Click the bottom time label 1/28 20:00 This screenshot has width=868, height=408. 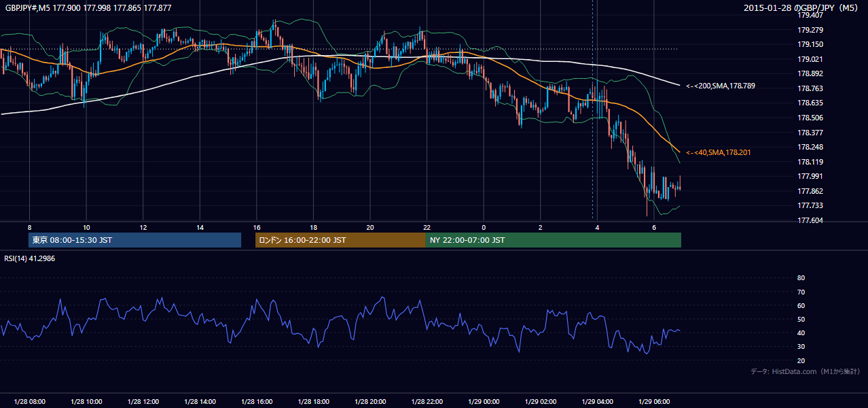[369, 402]
